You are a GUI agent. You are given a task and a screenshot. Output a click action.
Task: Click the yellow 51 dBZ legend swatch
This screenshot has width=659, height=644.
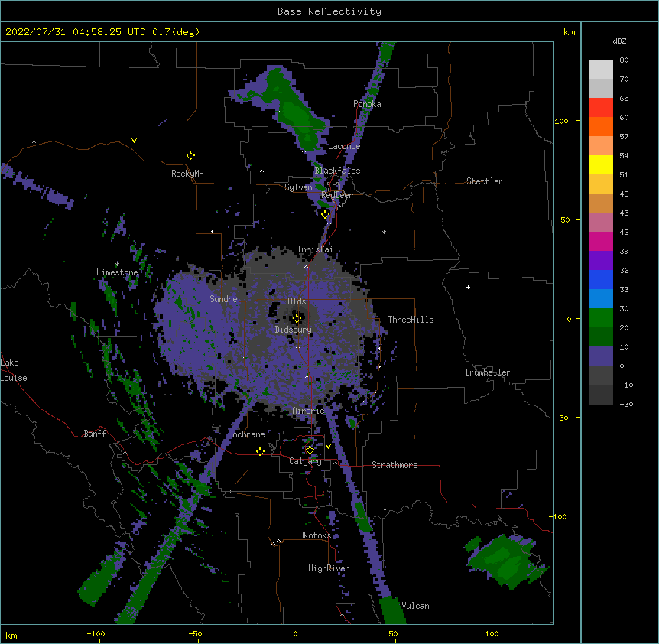click(601, 164)
